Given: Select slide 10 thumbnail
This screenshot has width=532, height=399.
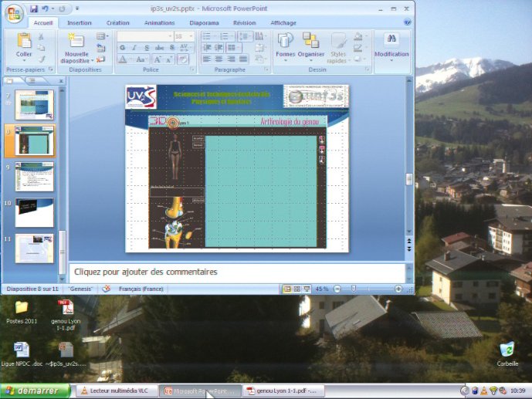Looking at the screenshot, I should coord(34,212).
